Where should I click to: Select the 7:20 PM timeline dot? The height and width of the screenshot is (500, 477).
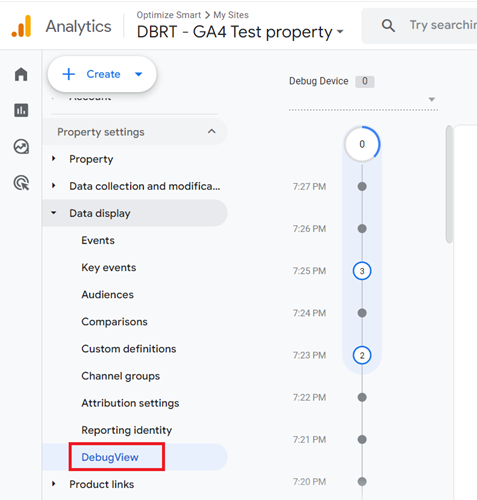362,482
